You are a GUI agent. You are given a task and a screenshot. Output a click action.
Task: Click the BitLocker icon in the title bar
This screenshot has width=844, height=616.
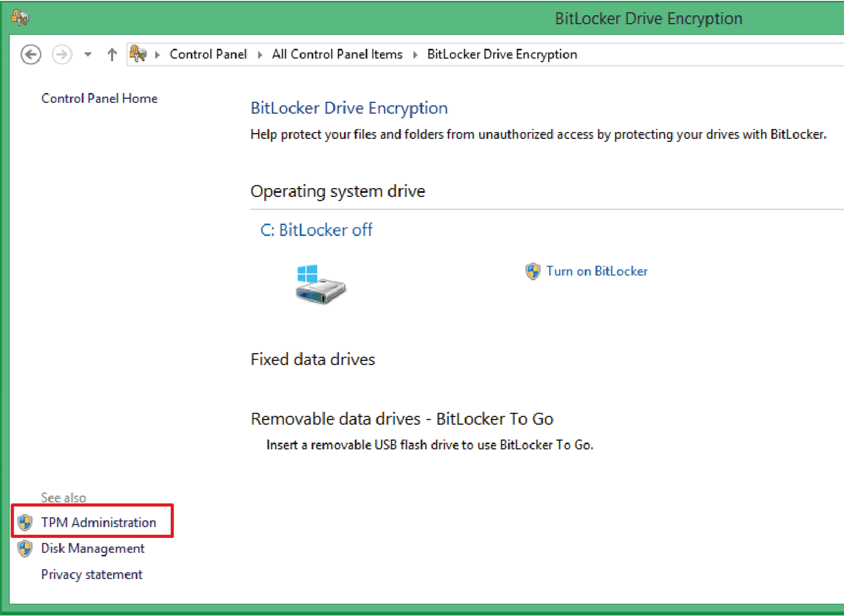pyautogui.click(x=20, y=18)
